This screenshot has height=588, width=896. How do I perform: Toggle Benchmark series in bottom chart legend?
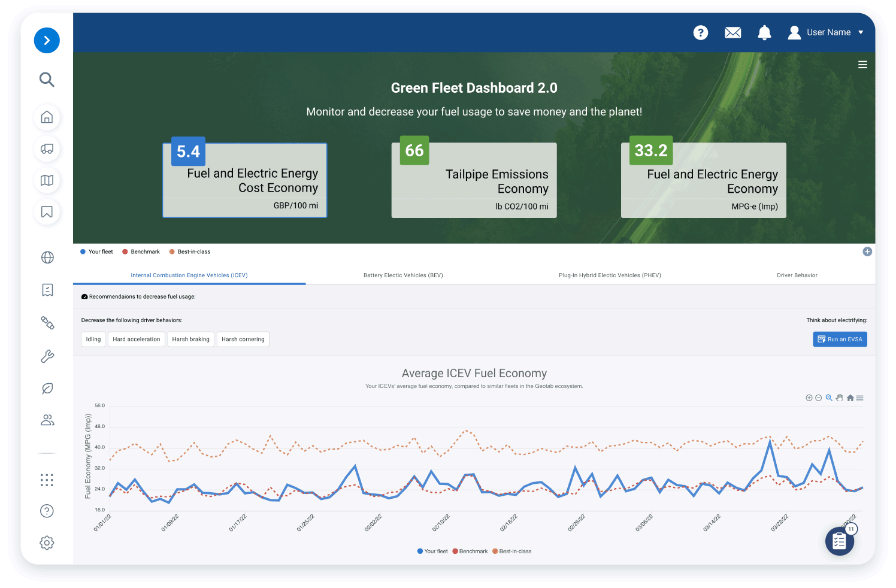(x=470, y=551)
